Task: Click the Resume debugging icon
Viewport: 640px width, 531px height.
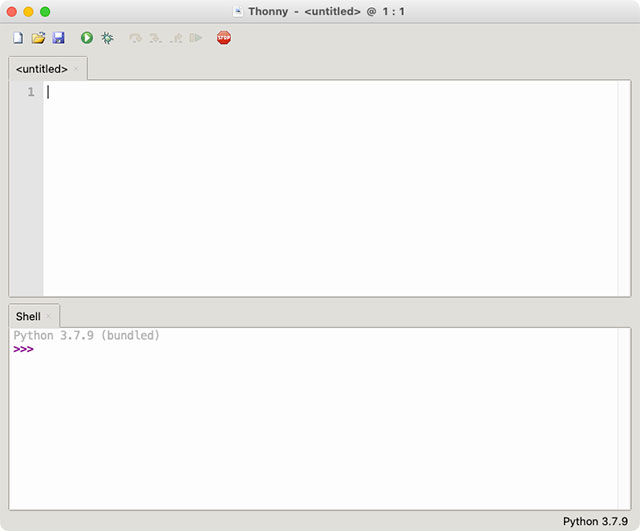Action: coord(196,38)
